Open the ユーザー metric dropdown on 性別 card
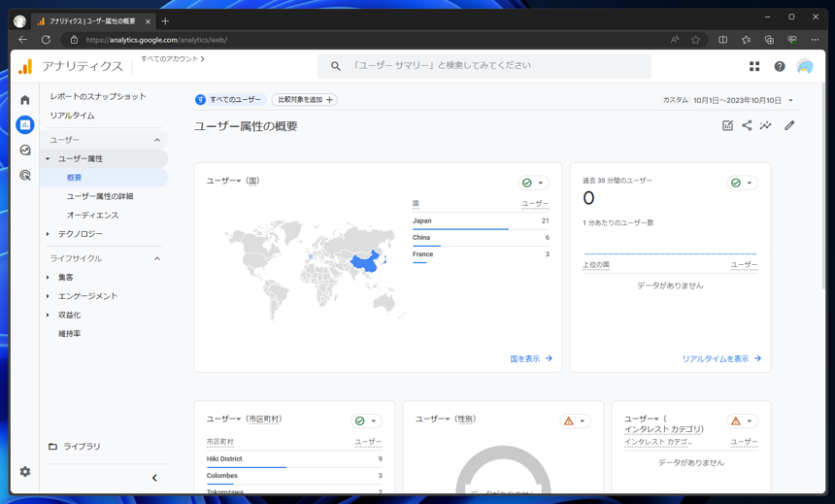 (x=432, y=420)
